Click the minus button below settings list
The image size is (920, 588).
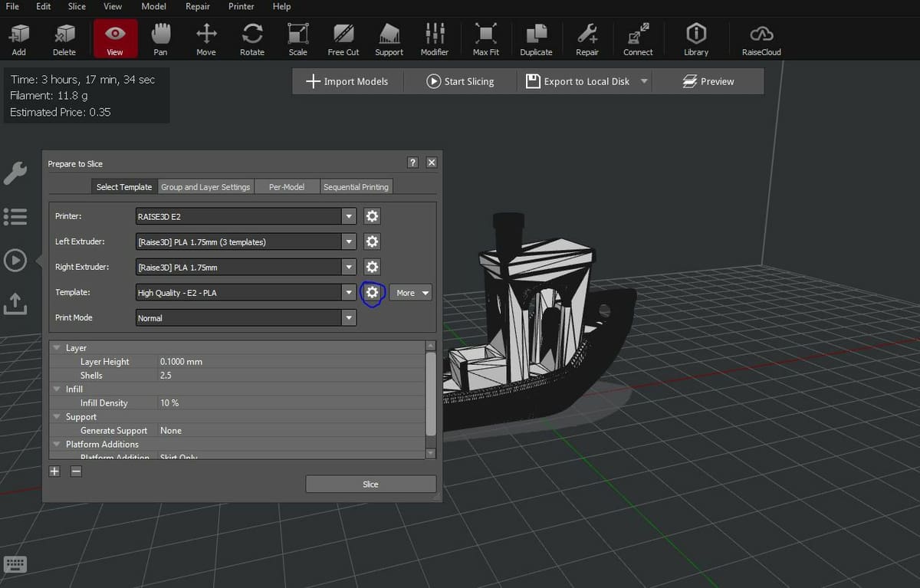(x=76, y=471)
